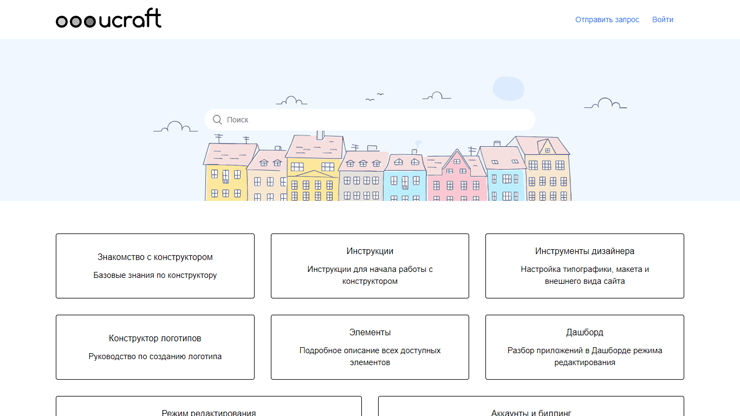Image resolution: width=740 pixels, height=416 pixels.
Task: Open the Режим редактирования card at the bottom
Action: [208, 408]
